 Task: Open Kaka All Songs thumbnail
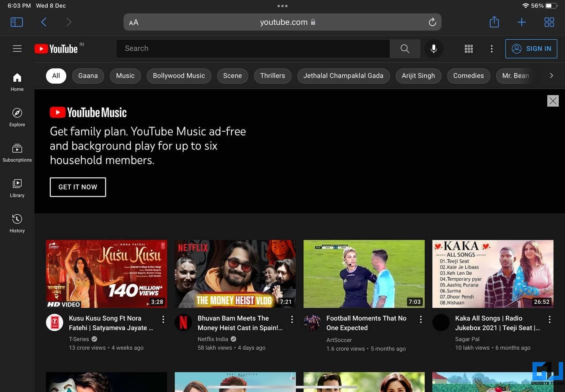pos(493,274)
